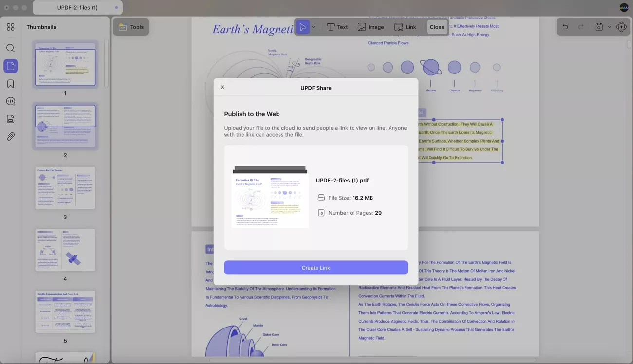Click the undo icon
The width and height of the screenshot is (633, 364).
[x=565, y=27]
